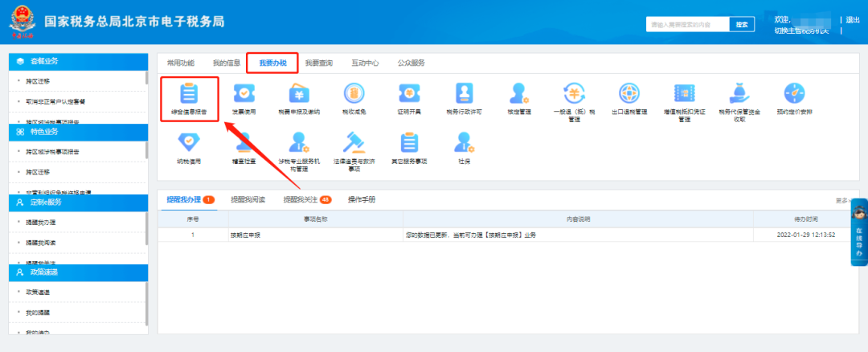Select the 我要办税 tab
Image resolution: width=868 pixels, height=352 pixels.
273,63
